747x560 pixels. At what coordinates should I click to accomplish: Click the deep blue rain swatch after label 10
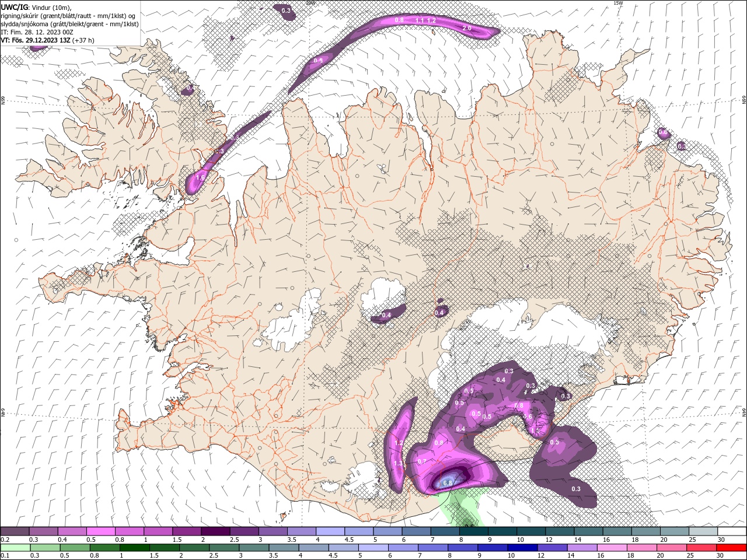521,548
